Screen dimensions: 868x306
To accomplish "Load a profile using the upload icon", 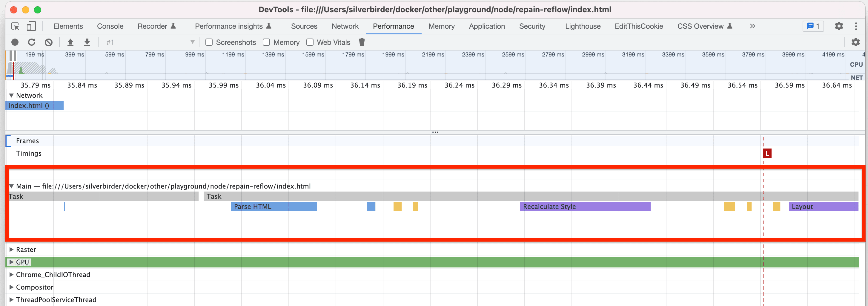I will tap(70, 42).
